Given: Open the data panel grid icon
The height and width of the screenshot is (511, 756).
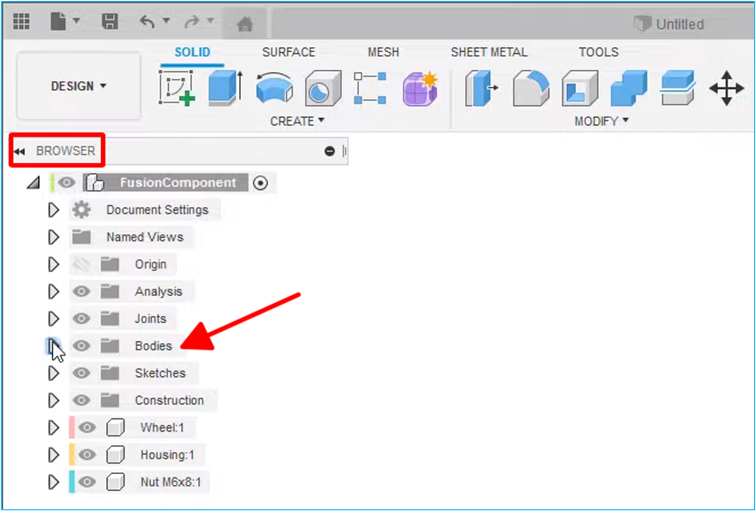Looking at the screenshot, I should click(x=21, y=22).
